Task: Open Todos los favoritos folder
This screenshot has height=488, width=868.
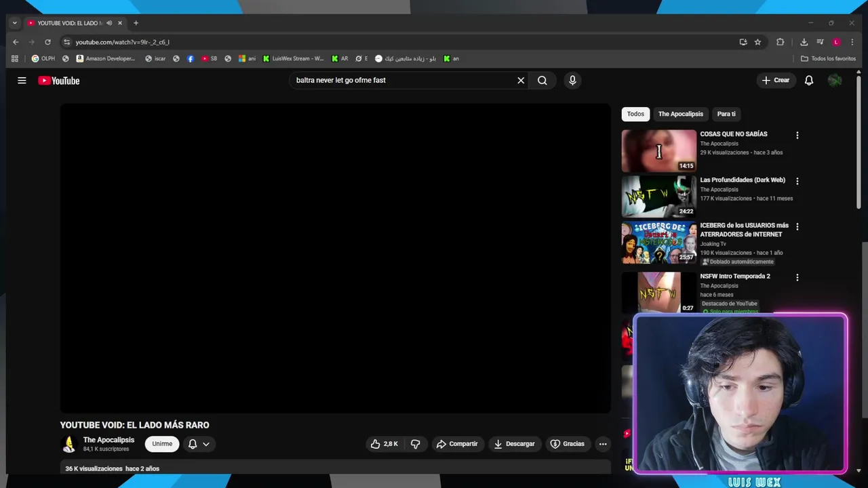Action: point(828,58)
